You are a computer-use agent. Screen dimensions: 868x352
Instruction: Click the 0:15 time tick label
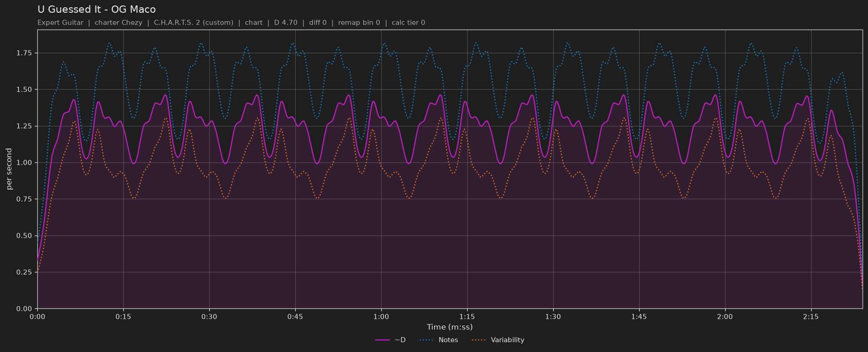[123, 317]
